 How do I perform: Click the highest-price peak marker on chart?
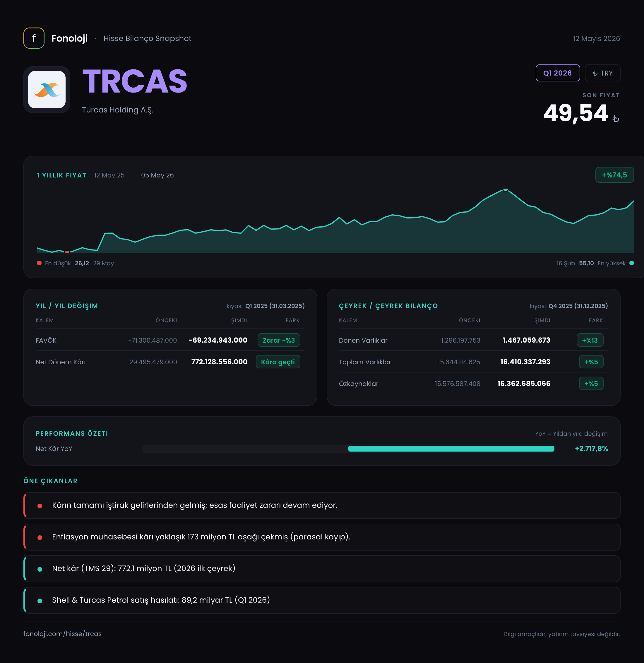505,189
